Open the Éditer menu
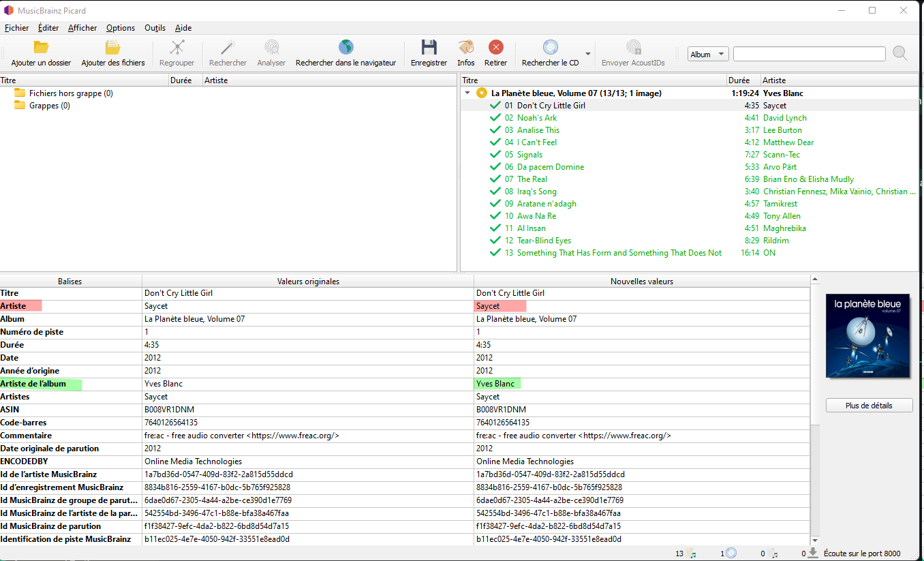The image size is (924, 561). tap(48, 28)
